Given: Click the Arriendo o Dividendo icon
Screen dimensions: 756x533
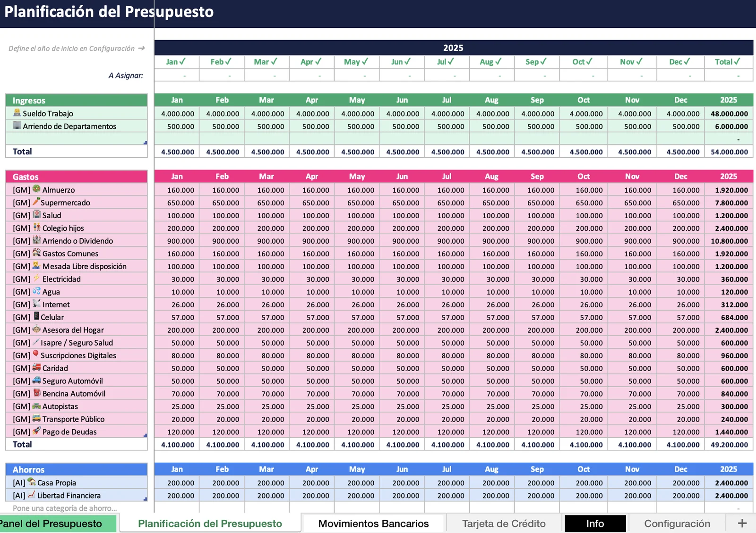Looking at the screenshot, I should pos(36,240).
